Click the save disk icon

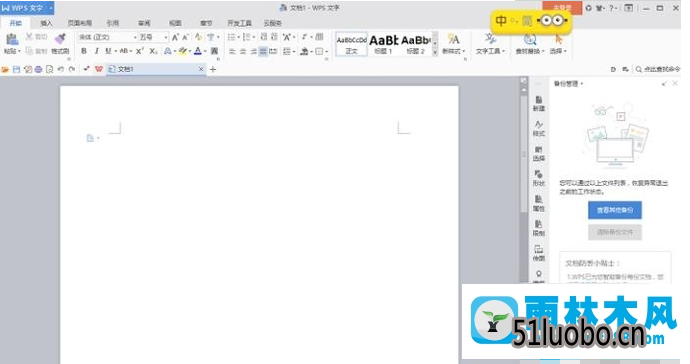16,70
